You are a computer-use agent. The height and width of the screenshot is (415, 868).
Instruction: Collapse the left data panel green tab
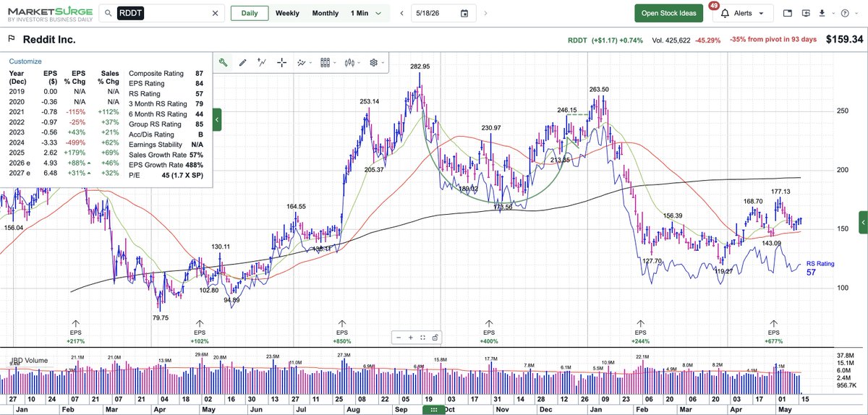(x=218, y=119)
